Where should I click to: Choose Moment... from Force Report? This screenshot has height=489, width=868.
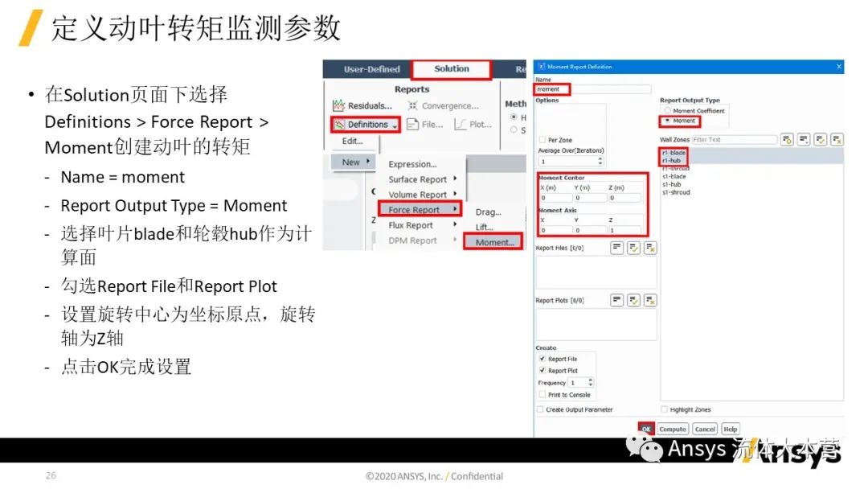[x=495, y=243]
